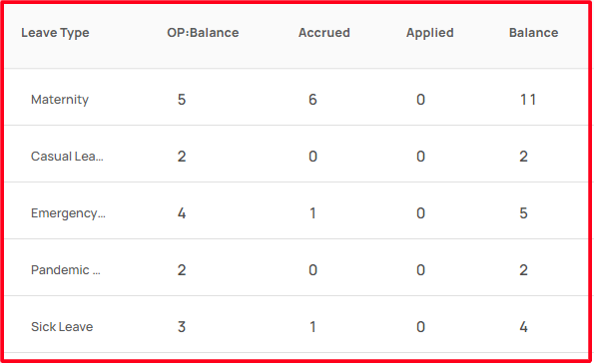Open the truncated Pandemic ... leave type
The height and width of the screenshot is (364, 594).
(x=66, y=270)
